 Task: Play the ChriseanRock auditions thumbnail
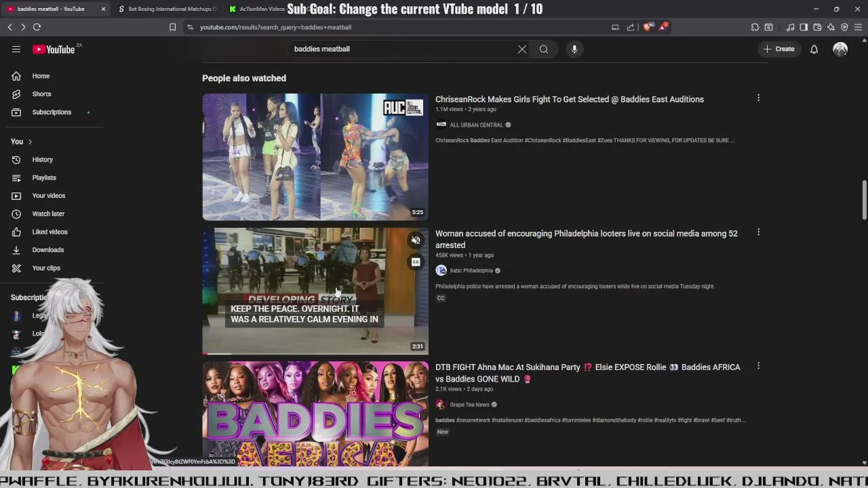point(315,157)
